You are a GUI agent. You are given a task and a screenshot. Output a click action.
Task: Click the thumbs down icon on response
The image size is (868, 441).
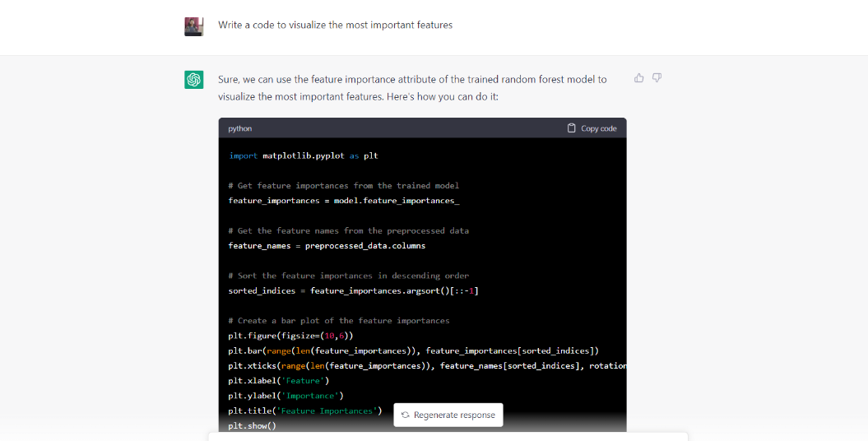657,78
